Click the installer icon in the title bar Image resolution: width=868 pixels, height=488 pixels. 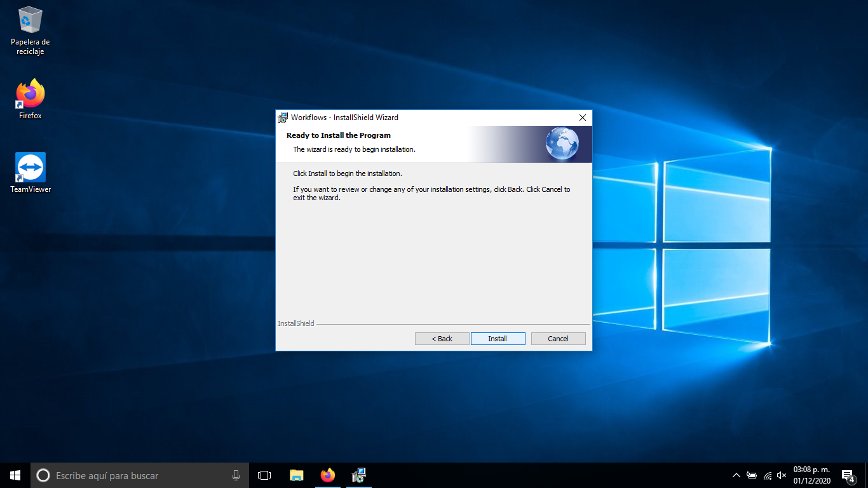[283, 118]
